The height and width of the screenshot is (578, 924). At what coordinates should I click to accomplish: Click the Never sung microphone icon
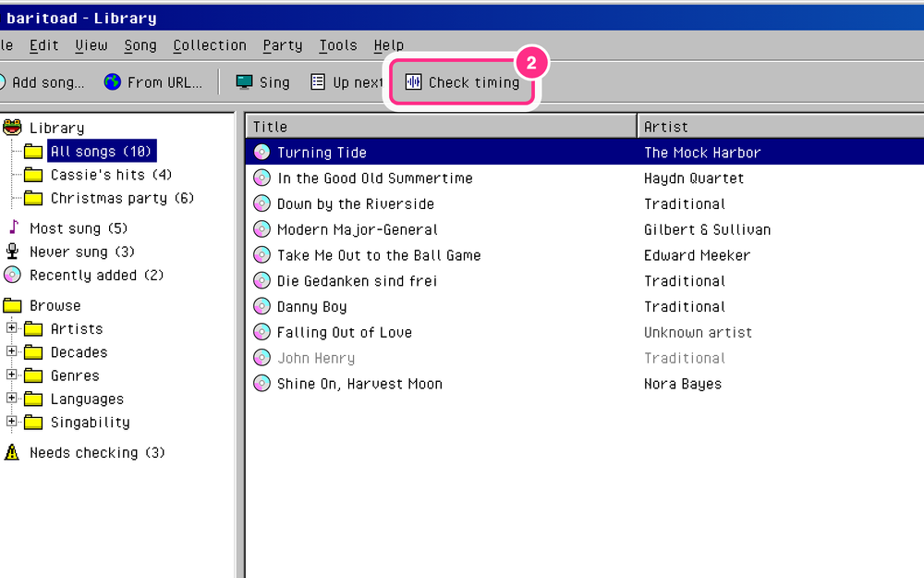point(12,252)
